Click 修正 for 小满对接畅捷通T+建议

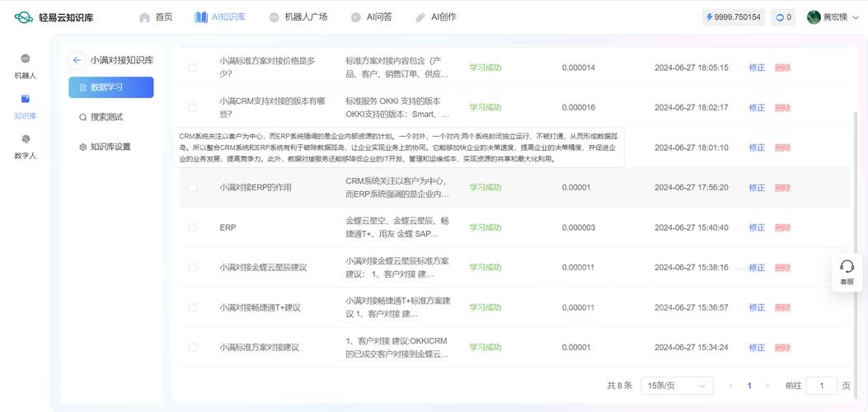point(757,307)
